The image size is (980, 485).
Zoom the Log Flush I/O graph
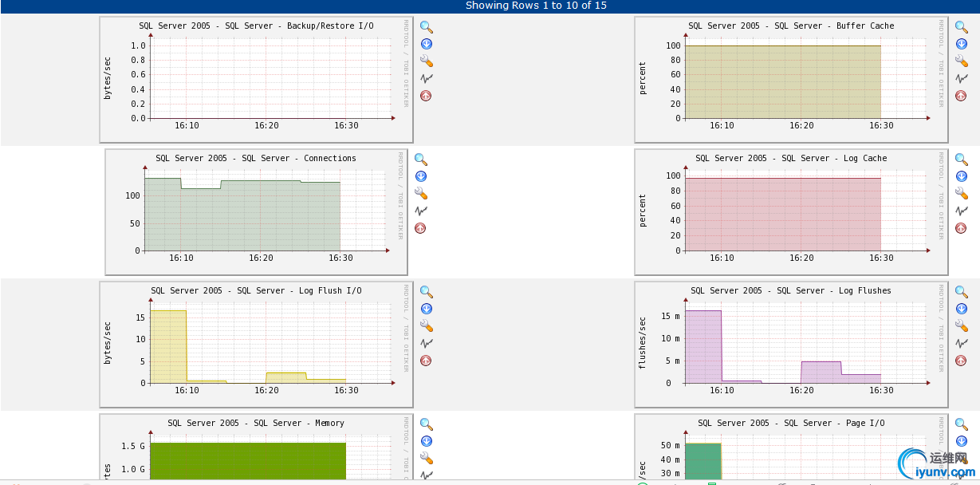[x=427, y=292]
